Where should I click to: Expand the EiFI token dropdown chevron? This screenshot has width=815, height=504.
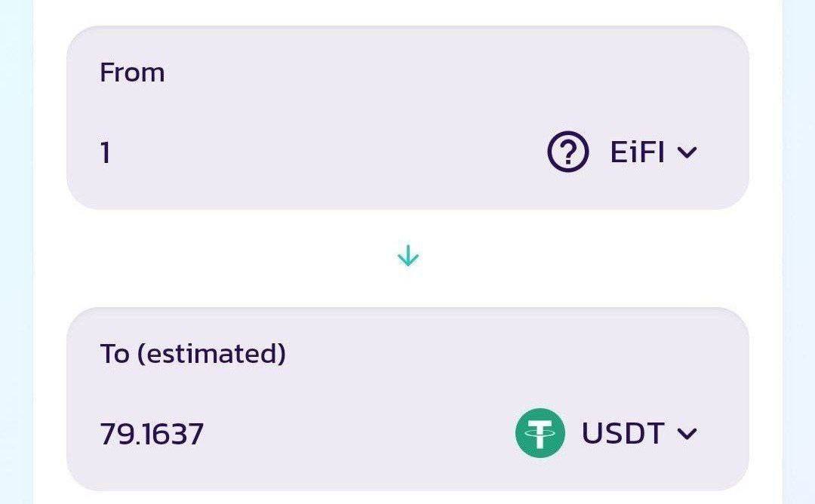pyautogui.click(x=687, y=152)
